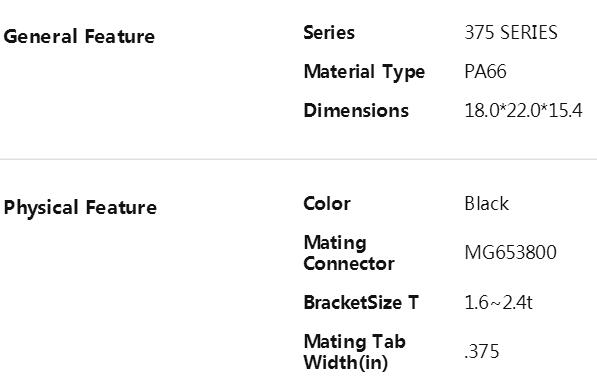The width and height of the screenshot is (597, 378).
Task: Select the 375 SERIES value
Action: point(511,32)
